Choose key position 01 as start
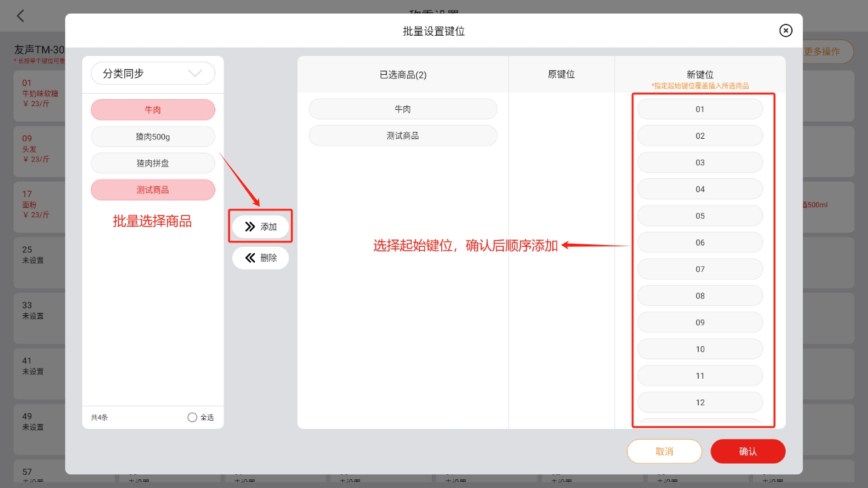 700,109
